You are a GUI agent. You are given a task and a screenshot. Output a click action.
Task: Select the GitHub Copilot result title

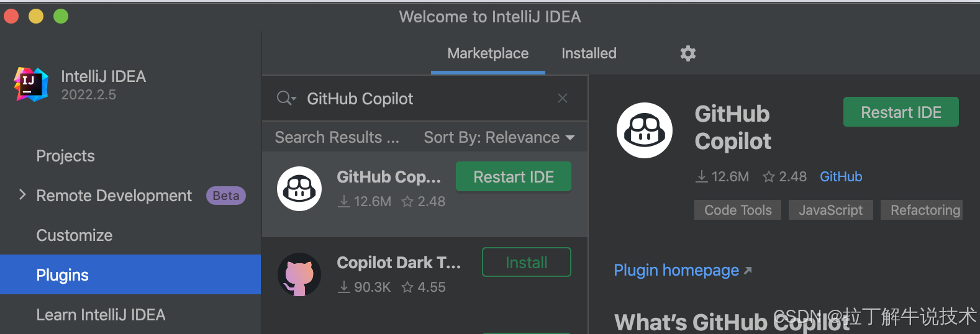[389, 177]
